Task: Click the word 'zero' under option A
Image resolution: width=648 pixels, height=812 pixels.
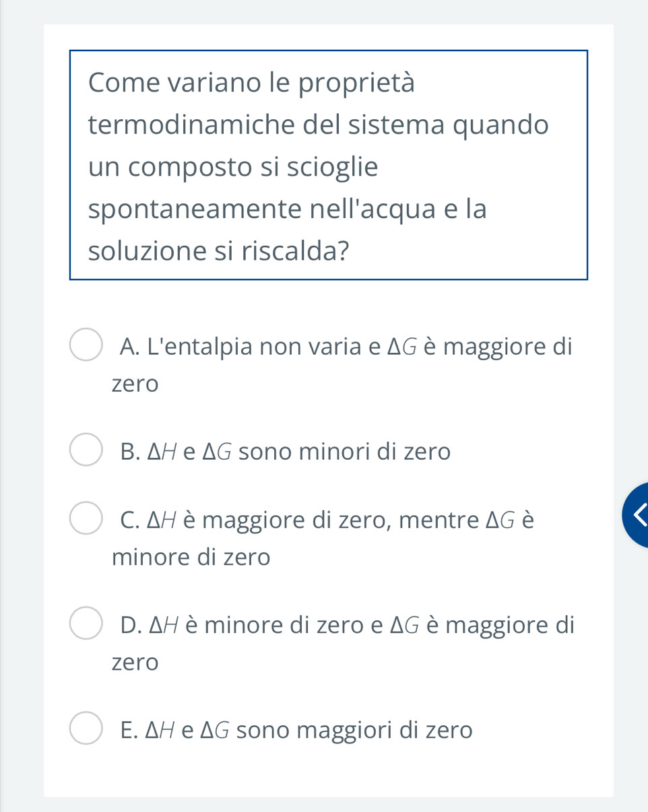Action: [x=135, y=384]
